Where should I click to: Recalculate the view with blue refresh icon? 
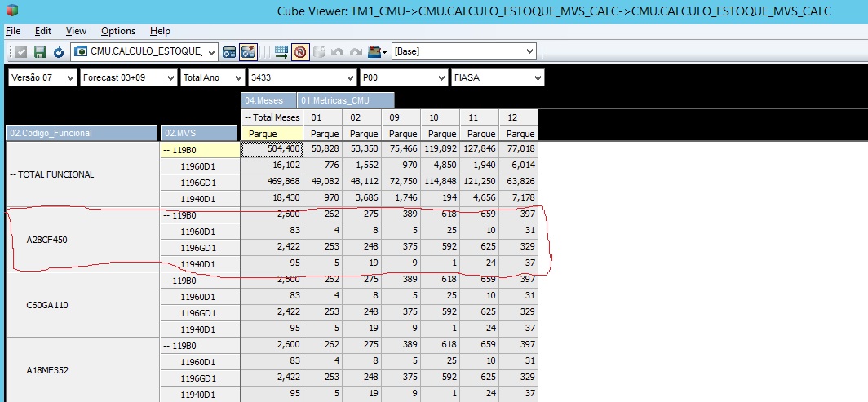pyautogui.click(x=59, y=52)
